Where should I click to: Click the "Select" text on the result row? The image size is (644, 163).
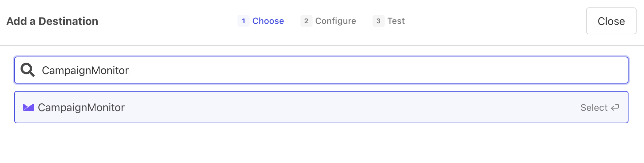coord(594,108)
